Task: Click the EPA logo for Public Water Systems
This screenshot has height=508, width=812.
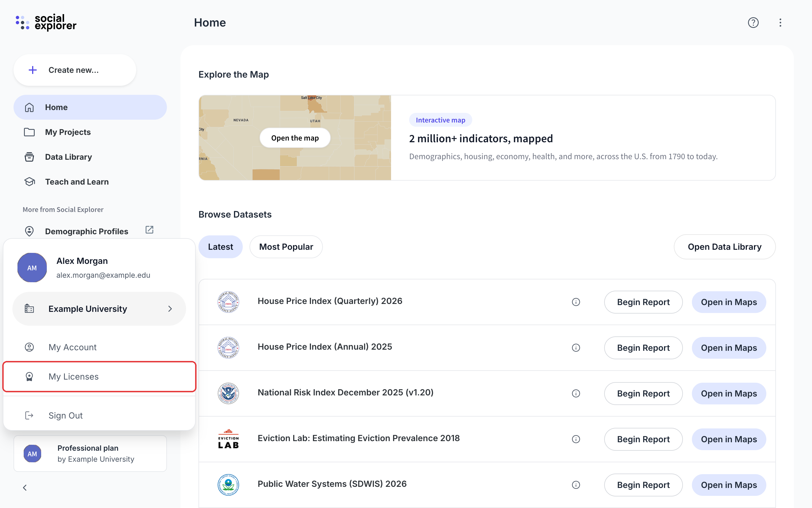Action: click(x=228, y=485)
